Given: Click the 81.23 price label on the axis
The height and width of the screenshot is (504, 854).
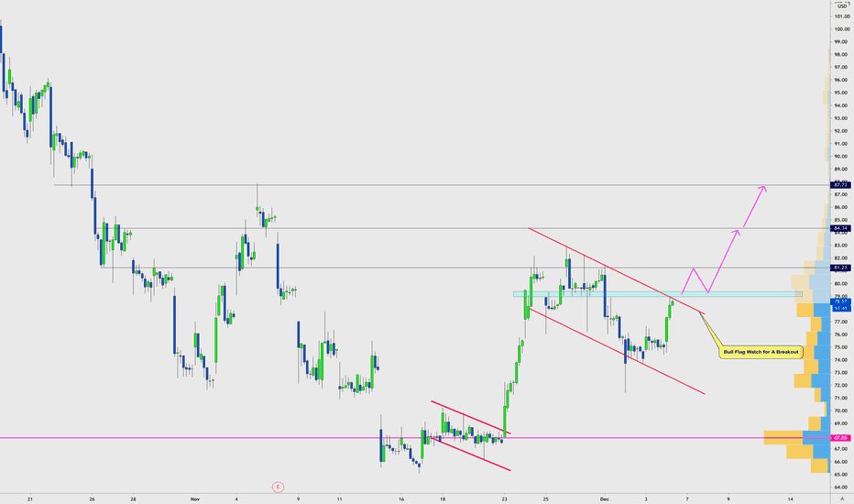Looking at the screenshot, I should point(841,268).
